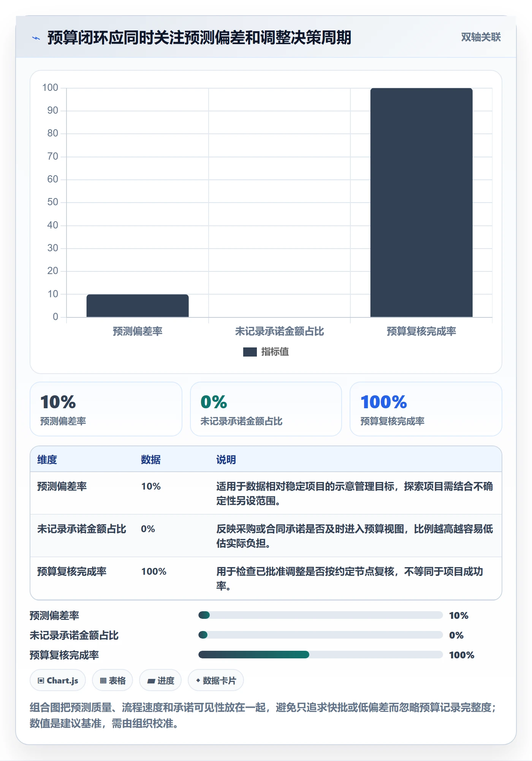
Task: Open the 100% 预算复核完成率 data card
Action: pyautogui.click(x=426, y=409)
